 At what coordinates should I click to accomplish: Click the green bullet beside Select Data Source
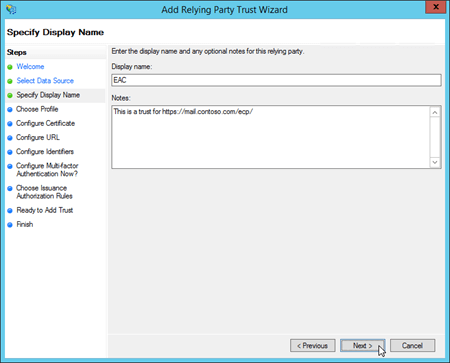tap(10, 81)
